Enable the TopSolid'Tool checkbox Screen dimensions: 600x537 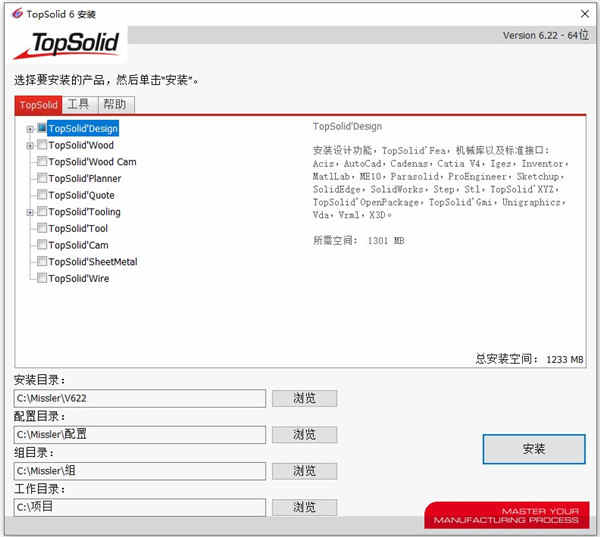pos(42,228)
